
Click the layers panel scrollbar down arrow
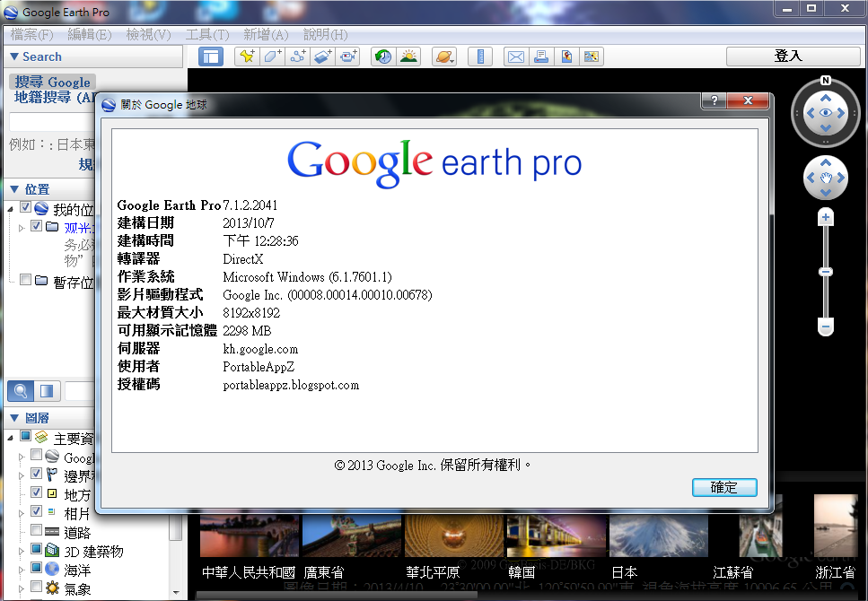(176, 593)
